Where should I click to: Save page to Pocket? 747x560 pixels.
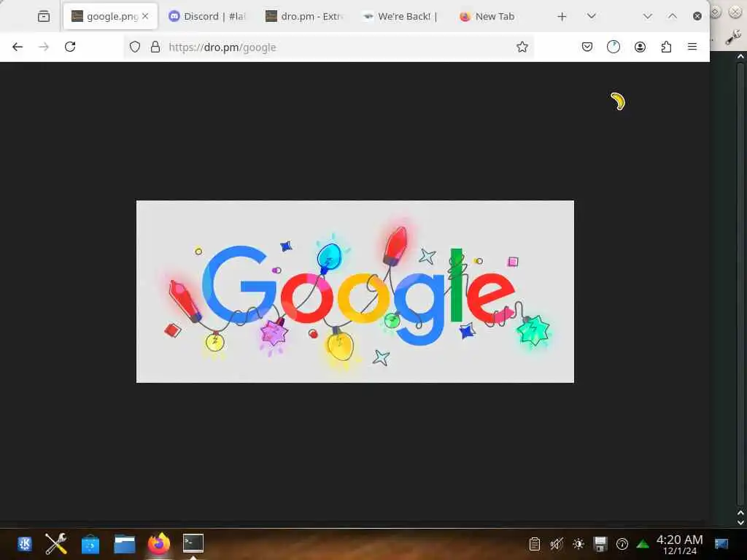[x=587, y=47]
